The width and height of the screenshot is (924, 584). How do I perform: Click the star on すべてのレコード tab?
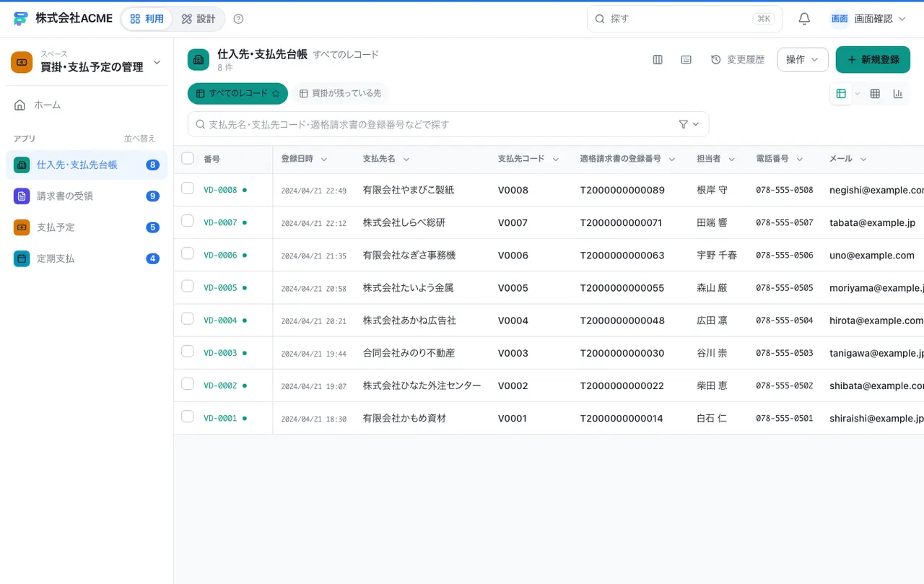click(275, 94)
